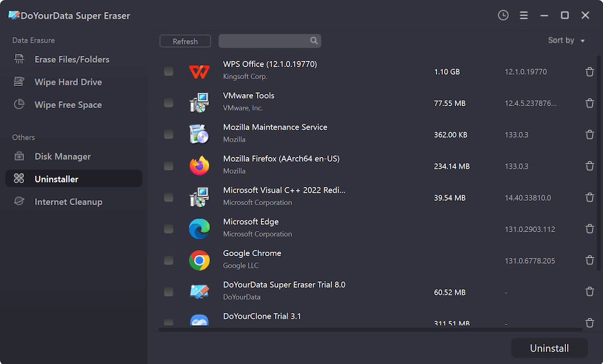Check the WPS Office checkbox
This screenshot has width=603, height=364.
[168, 72]
